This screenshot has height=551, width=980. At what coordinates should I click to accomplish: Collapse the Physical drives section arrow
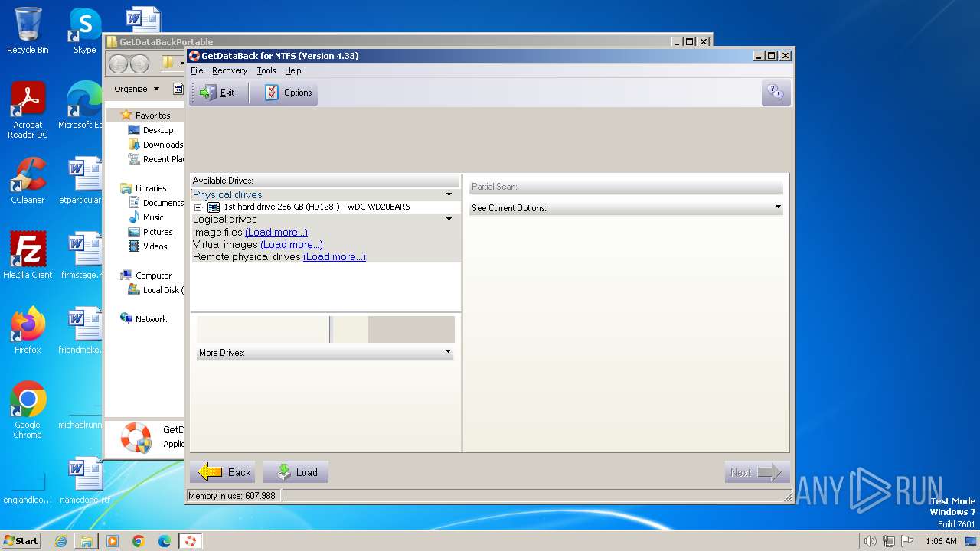449,194
